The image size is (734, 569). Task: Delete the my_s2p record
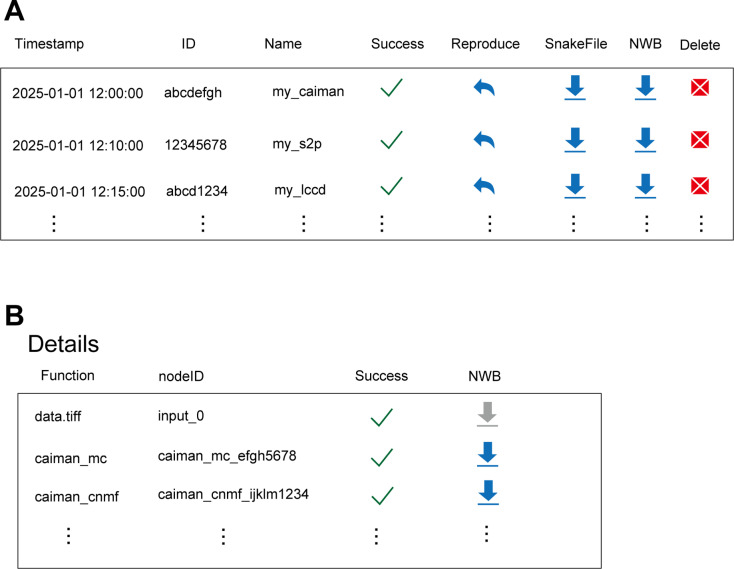[x=700, y=139]
